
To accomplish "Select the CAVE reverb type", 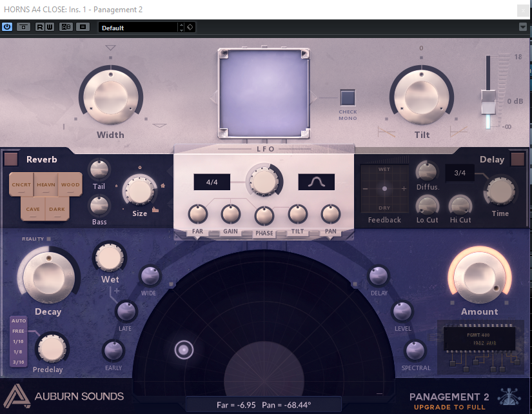I will pos(33,209).
